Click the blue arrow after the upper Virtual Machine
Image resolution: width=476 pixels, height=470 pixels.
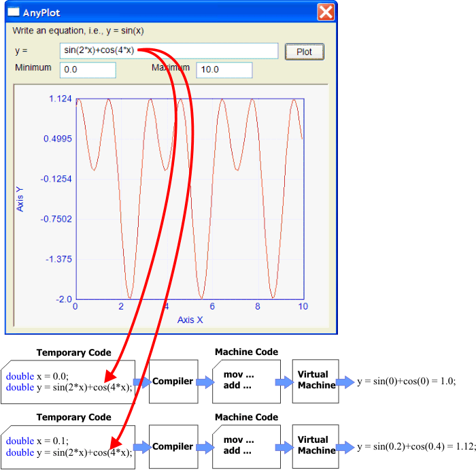pyautogui.click(x=345, y=382)
